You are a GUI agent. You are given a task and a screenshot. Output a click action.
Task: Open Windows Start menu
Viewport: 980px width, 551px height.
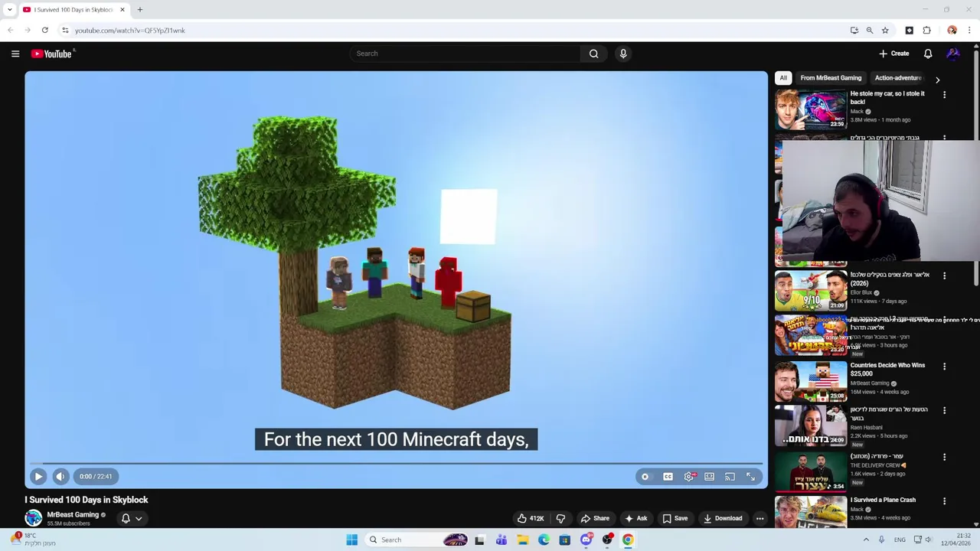click(351, 540)
